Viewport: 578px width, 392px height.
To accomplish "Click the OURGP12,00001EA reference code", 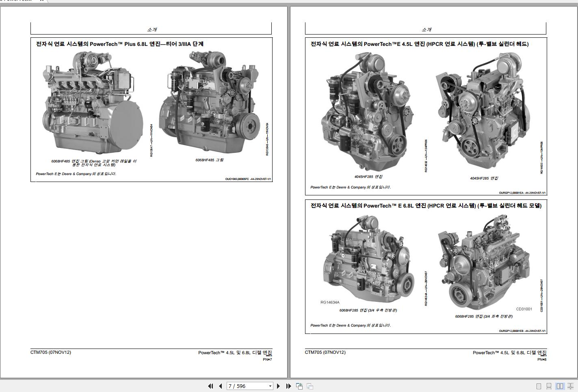I will 512,193.
